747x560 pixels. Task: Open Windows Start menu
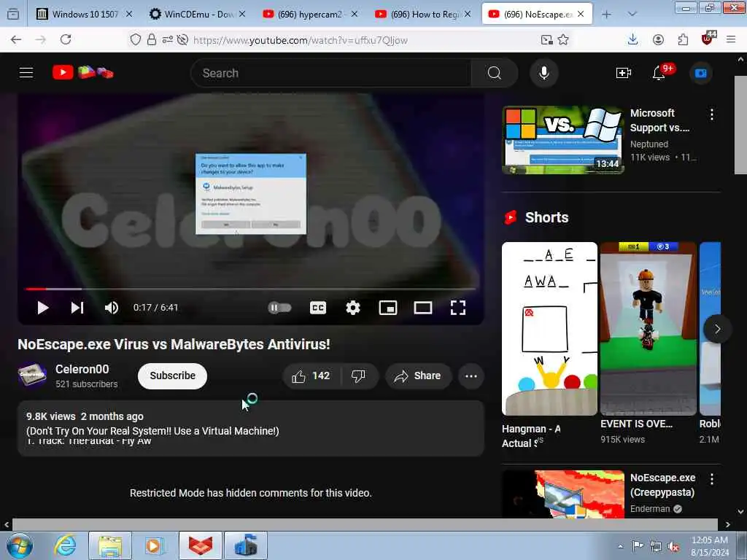click(x=20, y=545)
